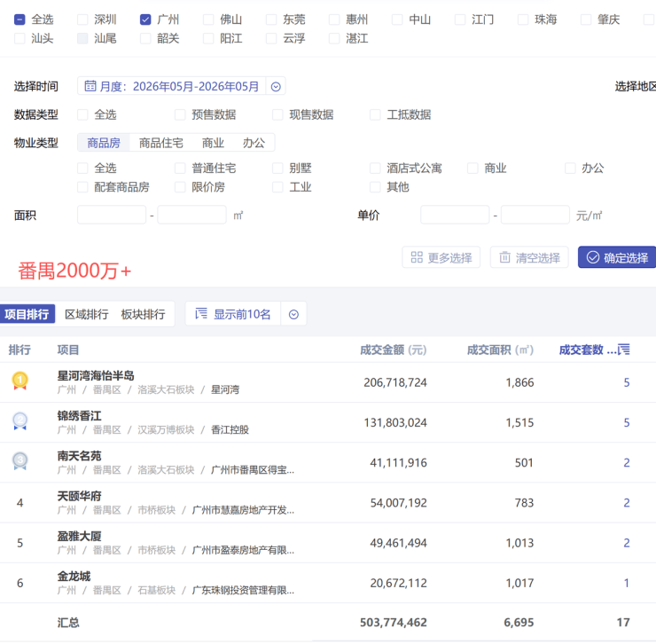Viewport: 656px width, 644px height.
Task: Click sort icon beside 成交套数 column
Action: click(x=623, y=349)
